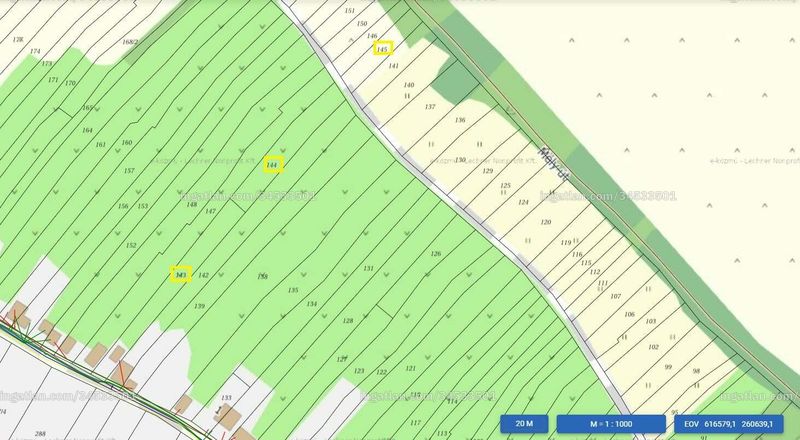Pick the parcel labeled 137
This screenshot has width=800, height=440.
(x=430, y=107)
